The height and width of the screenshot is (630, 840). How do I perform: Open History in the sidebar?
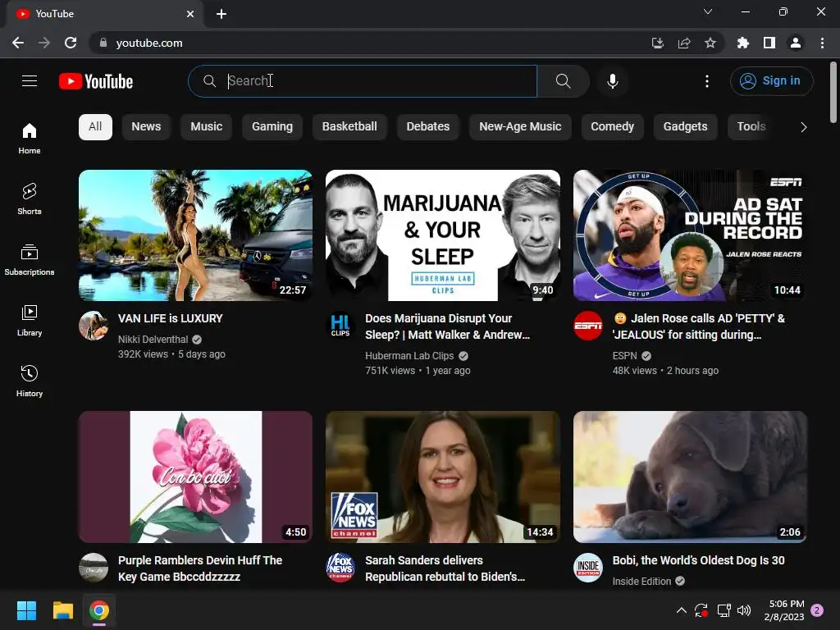click(30, 381)
